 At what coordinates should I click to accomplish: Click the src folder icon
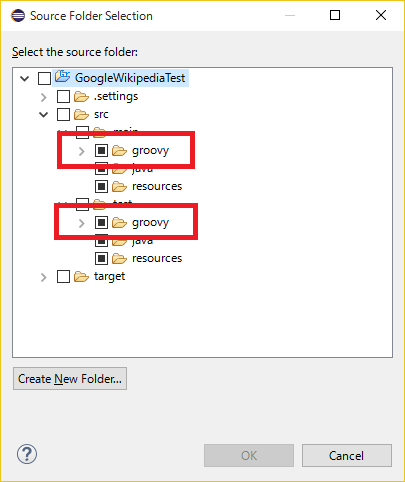(x=81, y=115)
